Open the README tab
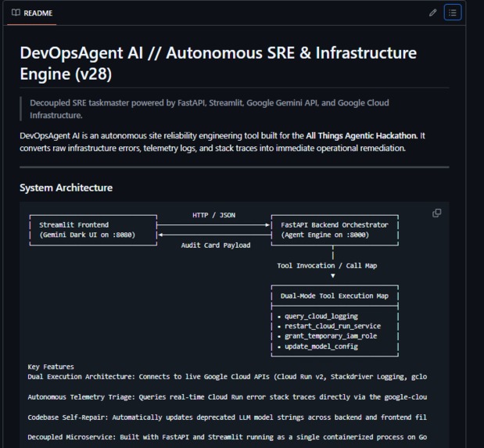This screenshot has height=448, width=484. (32, 13)
